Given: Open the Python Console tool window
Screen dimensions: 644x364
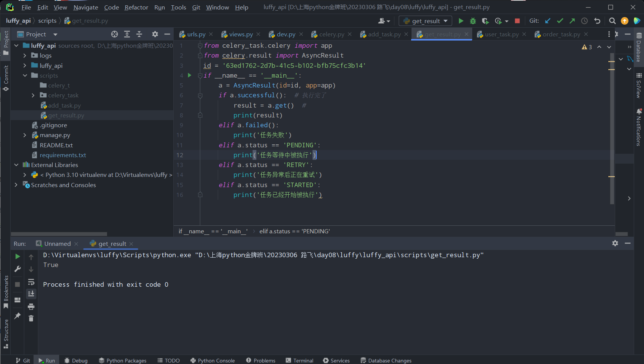Looking at the screenshot, I should tap(212, 360).
